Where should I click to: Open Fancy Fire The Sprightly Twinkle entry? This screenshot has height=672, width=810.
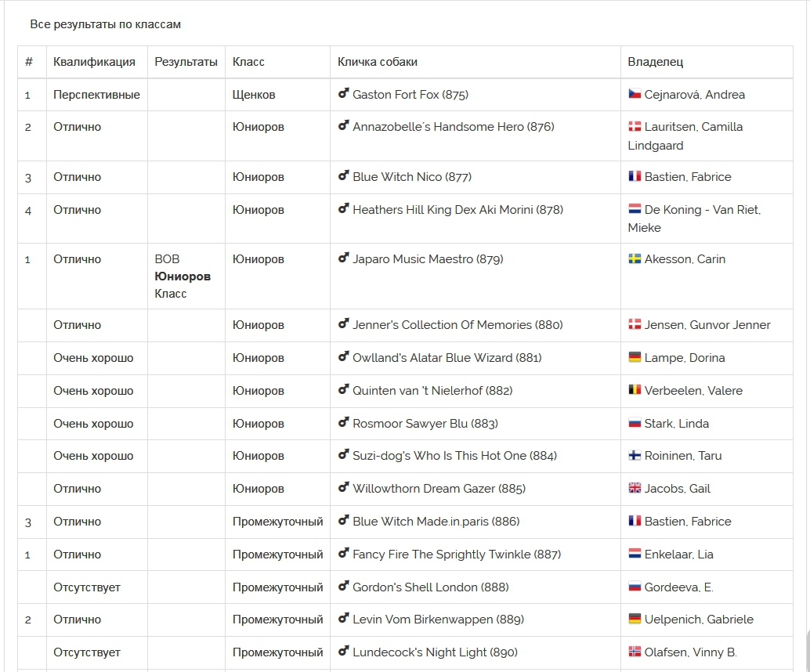457,555
